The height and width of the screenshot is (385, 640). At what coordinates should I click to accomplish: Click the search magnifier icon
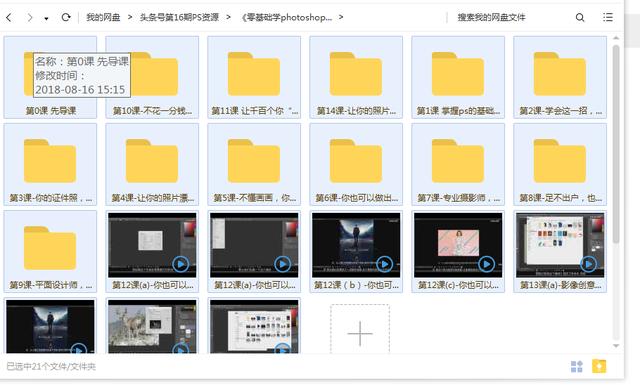[x=580, y=17]
